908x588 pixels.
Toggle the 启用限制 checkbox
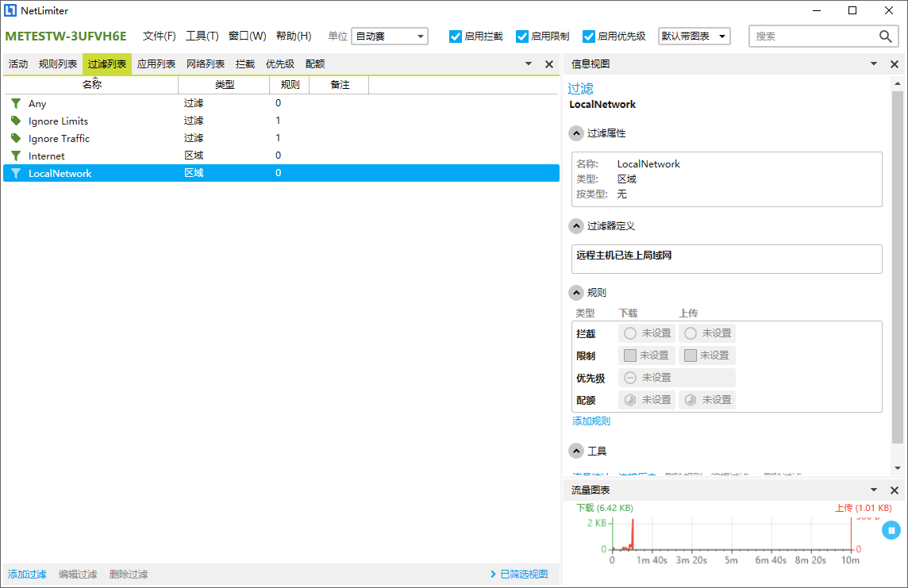click(x=521, y=37)
